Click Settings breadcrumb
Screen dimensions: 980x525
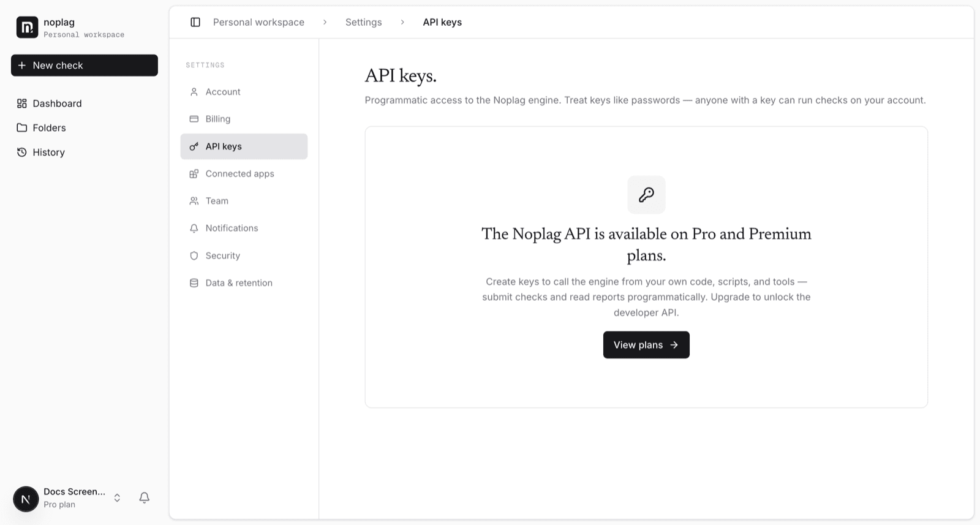pos(363,22)
